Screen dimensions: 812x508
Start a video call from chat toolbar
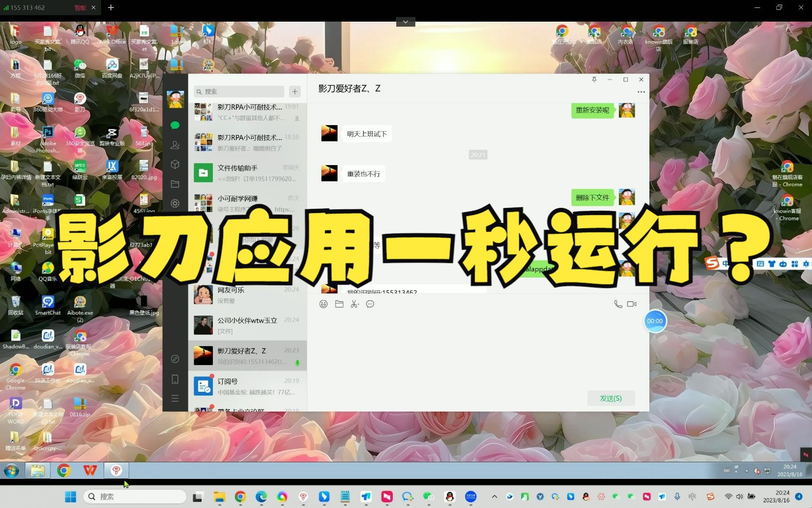coord(632,304)
